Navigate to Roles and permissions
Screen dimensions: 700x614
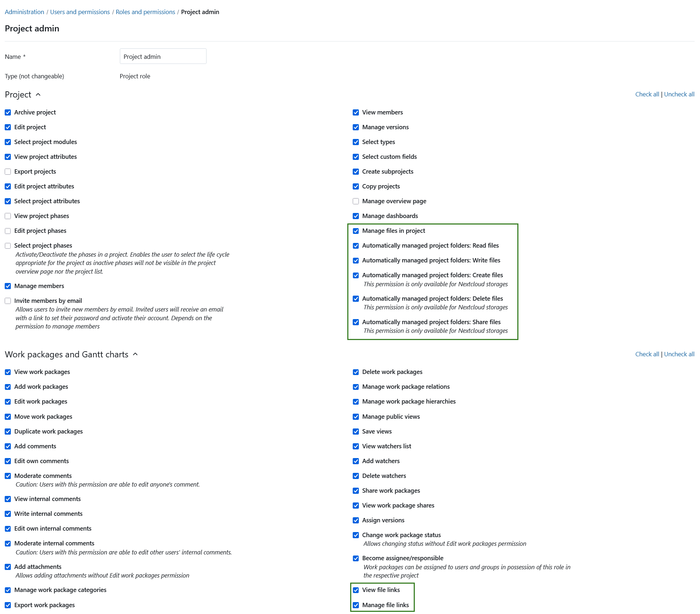pyautogui.click(x=145, y=12)
